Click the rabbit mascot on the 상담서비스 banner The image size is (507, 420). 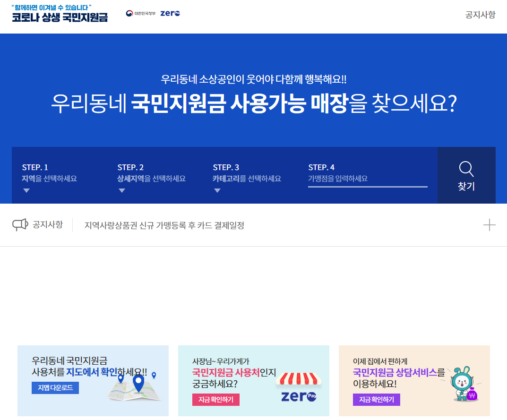(464, 384)
